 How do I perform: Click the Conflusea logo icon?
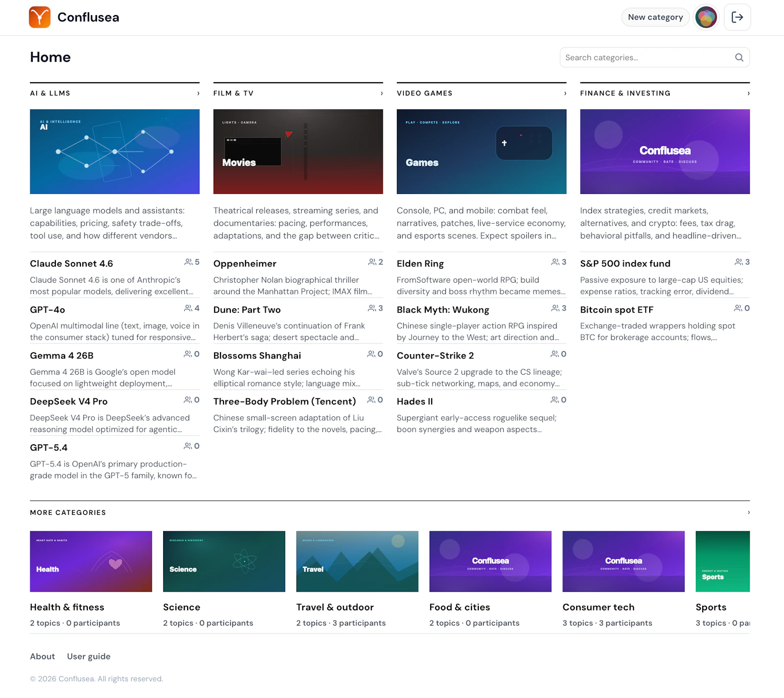40,17
